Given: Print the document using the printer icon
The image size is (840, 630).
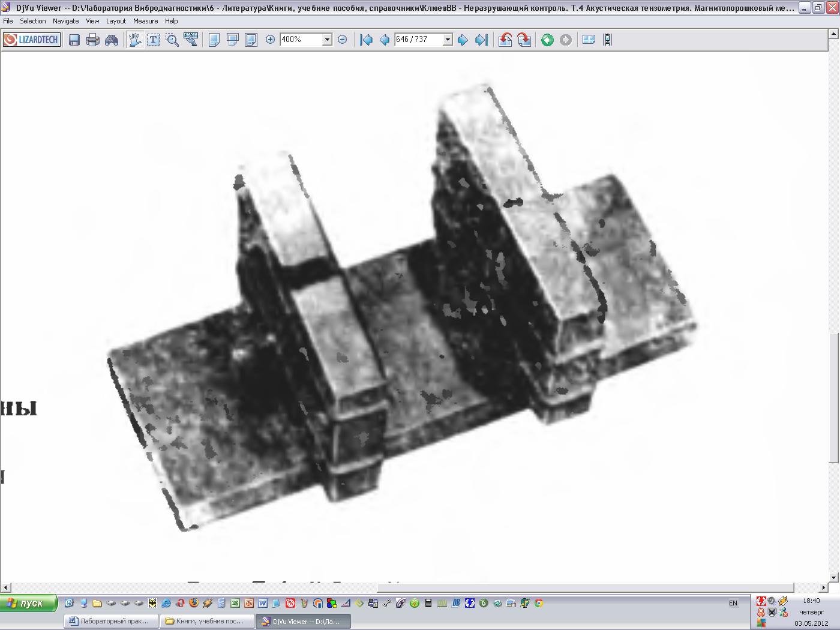Looking at the screenshot, I should point(92,40).
